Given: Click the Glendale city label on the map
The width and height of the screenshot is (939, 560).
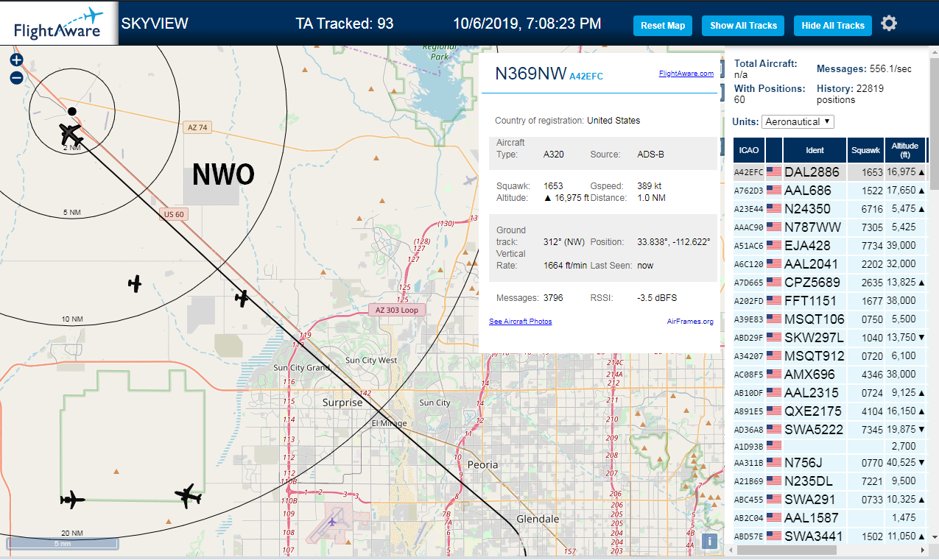Looking at the screenshot, I should (x=538, y=519).
